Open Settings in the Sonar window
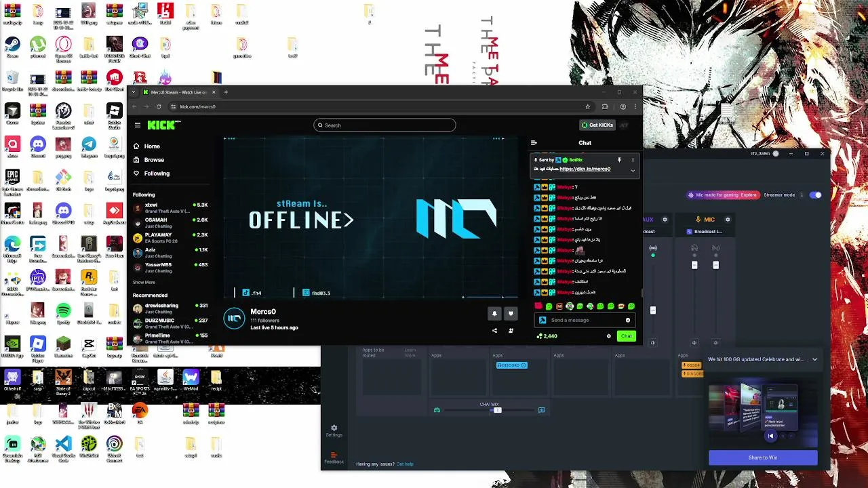This screenshot has width=868, height=488. tap(334, 431)
